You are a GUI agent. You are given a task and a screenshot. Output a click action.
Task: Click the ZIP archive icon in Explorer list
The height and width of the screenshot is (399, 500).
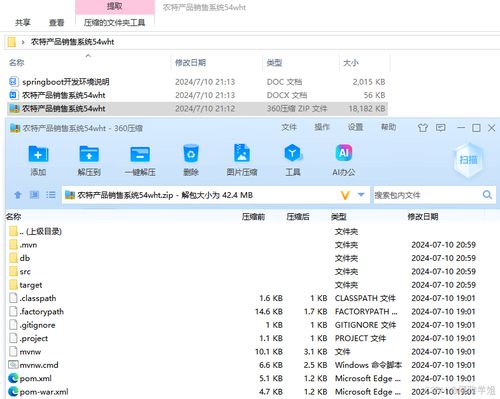[x=14, y=108]
